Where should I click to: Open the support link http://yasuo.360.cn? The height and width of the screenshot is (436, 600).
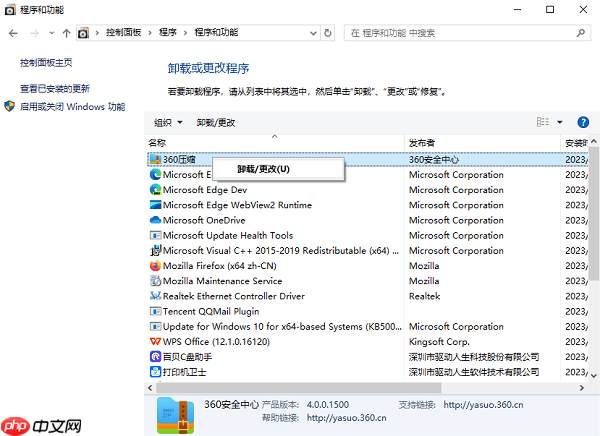pos(483,405)
